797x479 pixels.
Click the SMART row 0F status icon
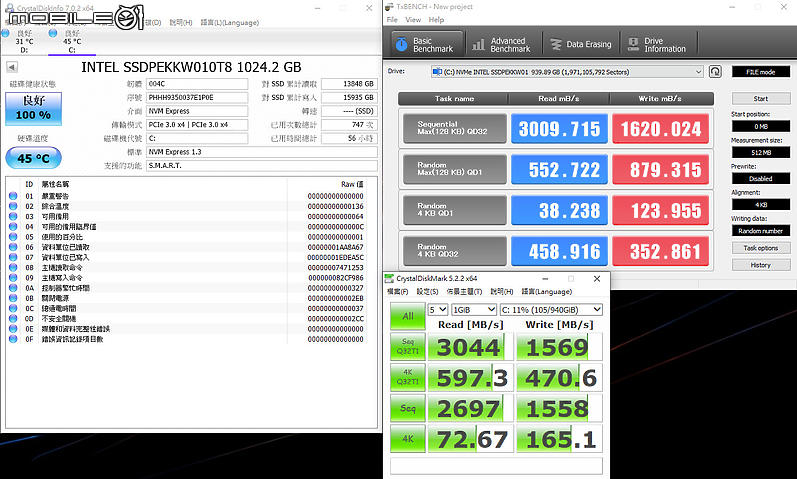[x=13, y=339]
